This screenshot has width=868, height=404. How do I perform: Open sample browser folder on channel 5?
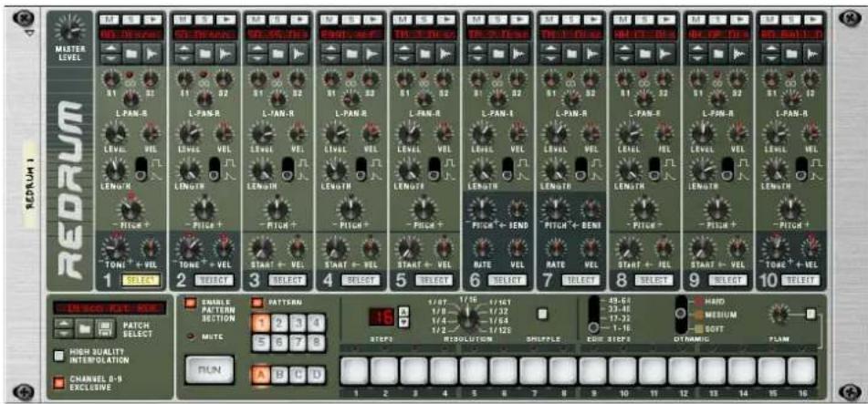click(424, 54)
